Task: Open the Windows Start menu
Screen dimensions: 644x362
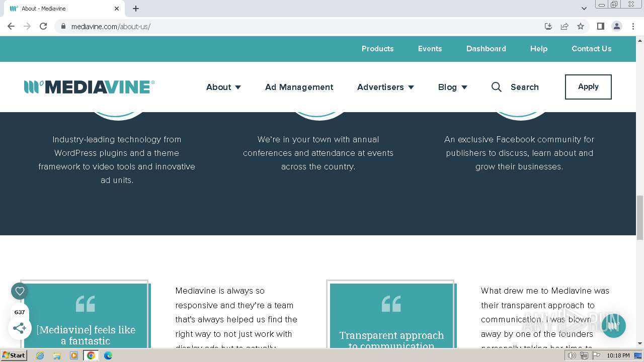Action: [x=14, y=355]
